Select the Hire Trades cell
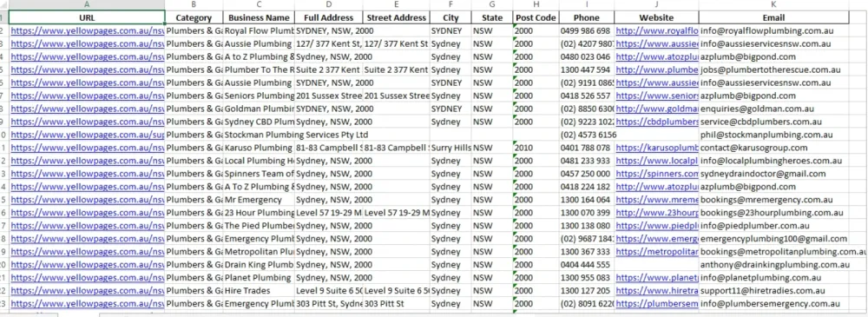The width and height of the screenshot is (868, 317). click(x=259, y=290)
